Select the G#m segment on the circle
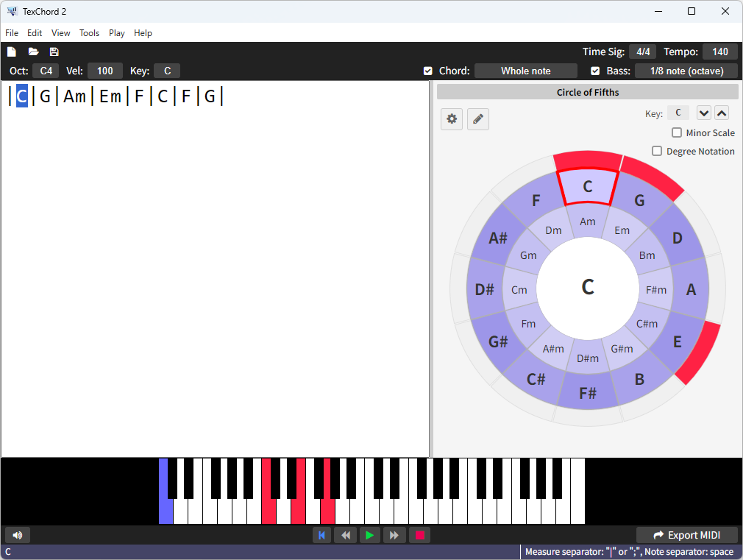The width and height of the screenshot is (743, 560). coord(622,349)
